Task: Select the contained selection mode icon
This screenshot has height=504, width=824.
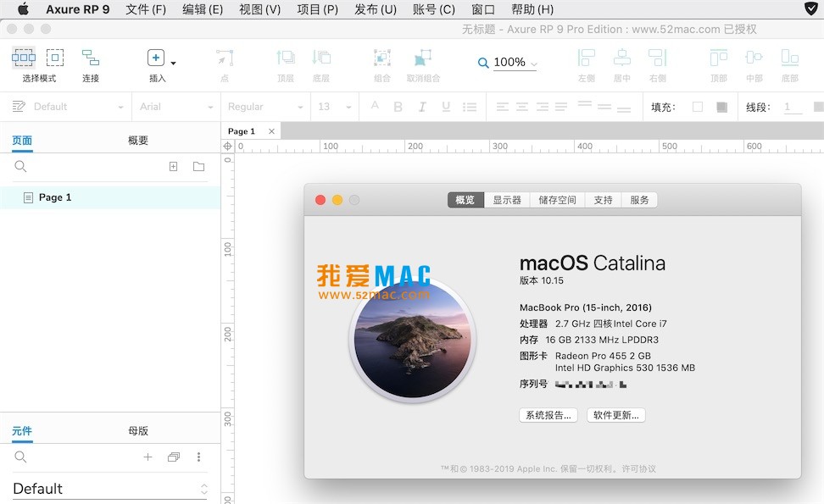Action: 54,58
